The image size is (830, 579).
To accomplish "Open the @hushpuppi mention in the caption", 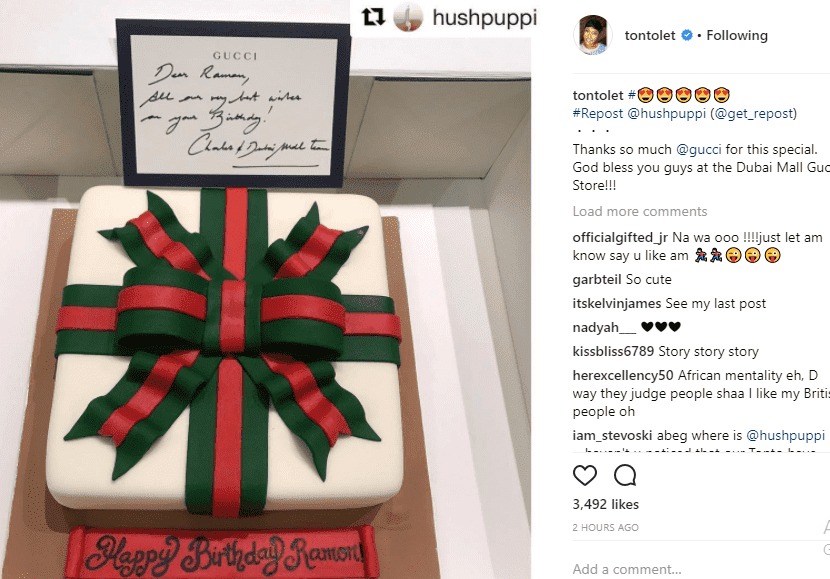I will [x=666, y=113].
